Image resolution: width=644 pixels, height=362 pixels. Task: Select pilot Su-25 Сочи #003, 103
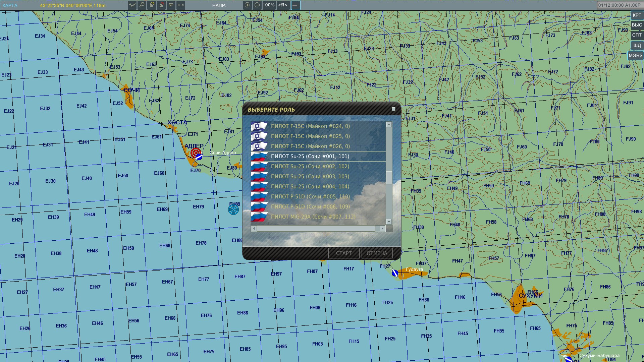point(318,176)
